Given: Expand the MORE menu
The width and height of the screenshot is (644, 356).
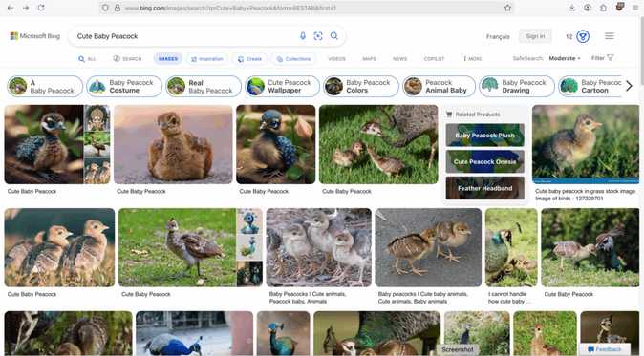Looking at the screenshot, I should 473,58.
